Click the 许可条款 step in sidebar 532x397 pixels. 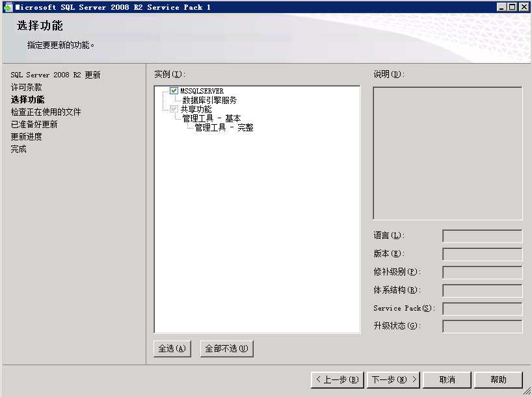26,87
